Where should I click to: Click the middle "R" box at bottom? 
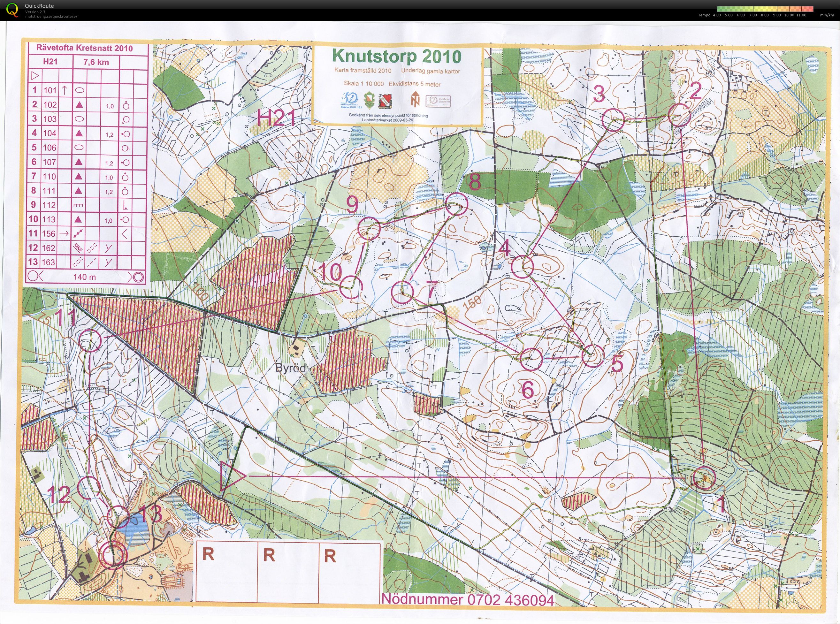[x=288, y=572]
